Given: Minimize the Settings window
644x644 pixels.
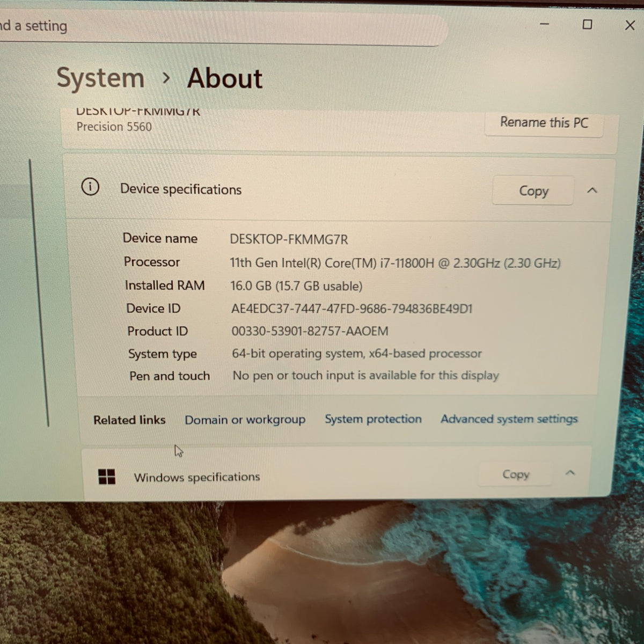Looking at the screenshot, I should (x=544, y=24).
